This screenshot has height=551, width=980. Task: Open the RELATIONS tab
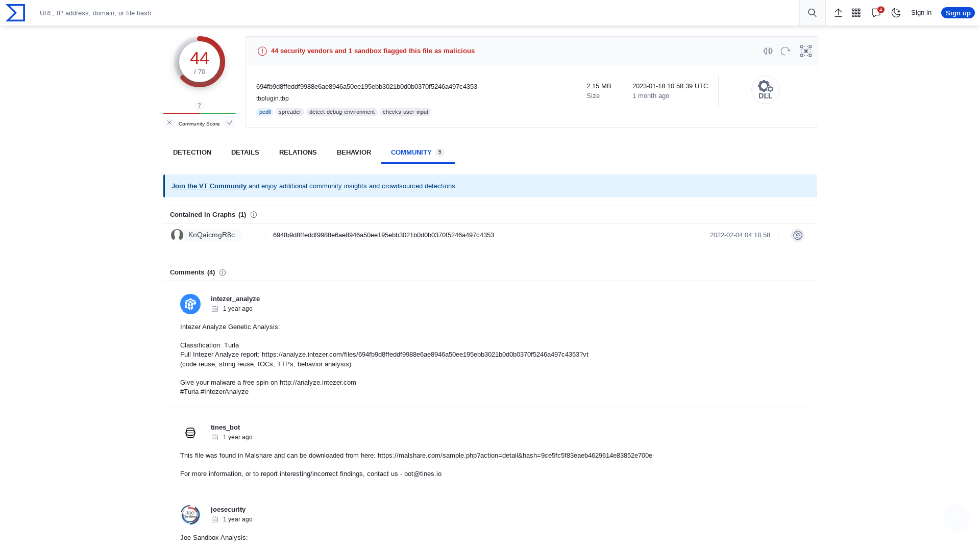tap(298, 153)
